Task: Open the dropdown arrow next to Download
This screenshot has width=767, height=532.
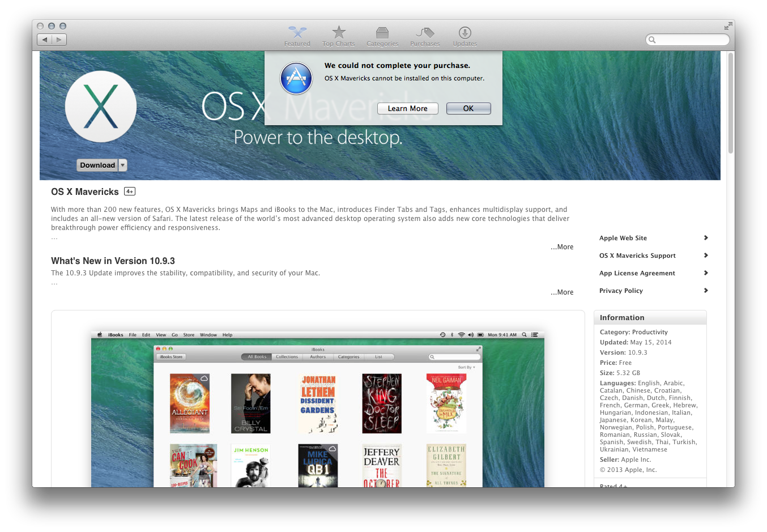Action: pos(123,165)
